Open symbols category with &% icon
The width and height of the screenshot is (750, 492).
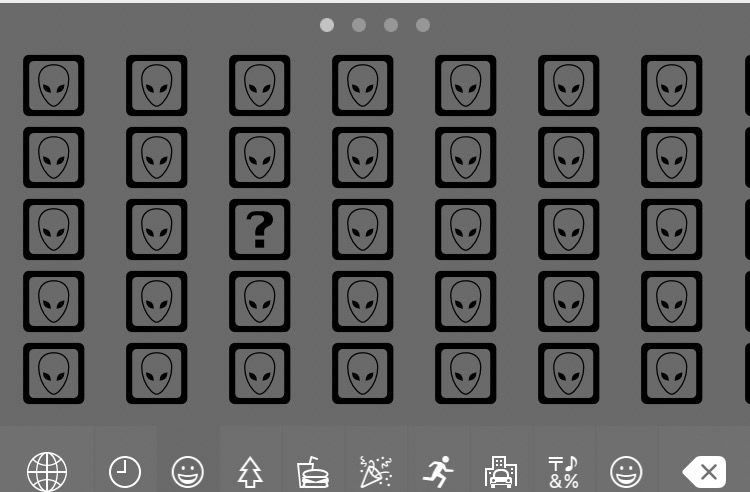coord(563,472)
